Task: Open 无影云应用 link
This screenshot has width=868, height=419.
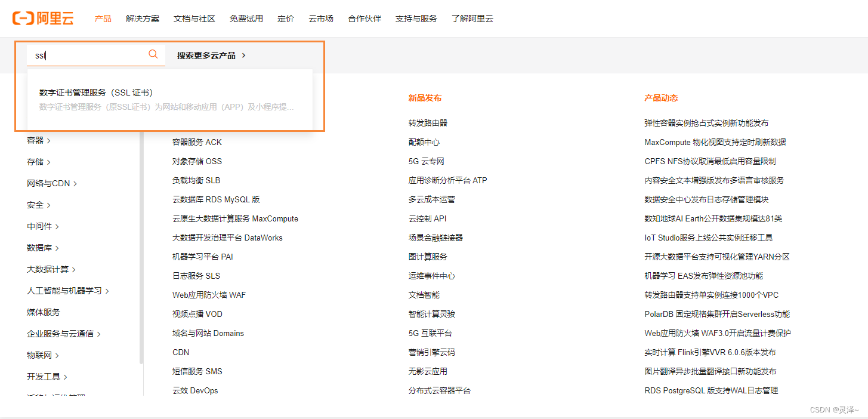Action: pyautogui.click(x=428, y=371)
